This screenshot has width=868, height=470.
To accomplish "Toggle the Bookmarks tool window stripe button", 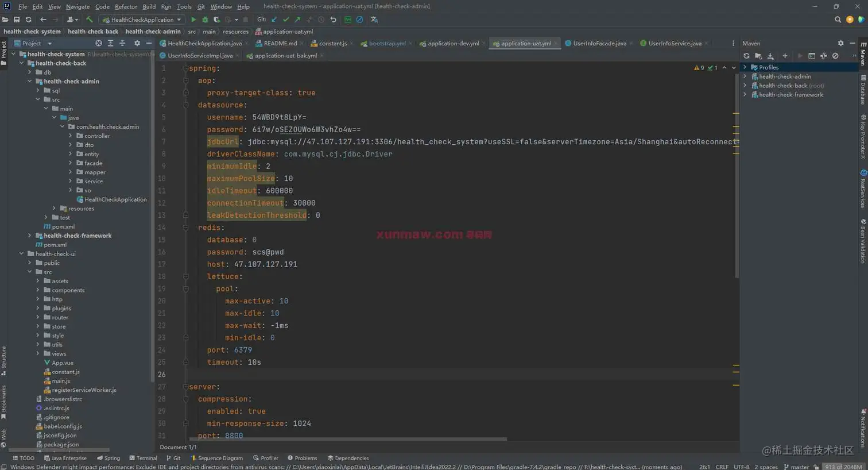I will [3, 402].
